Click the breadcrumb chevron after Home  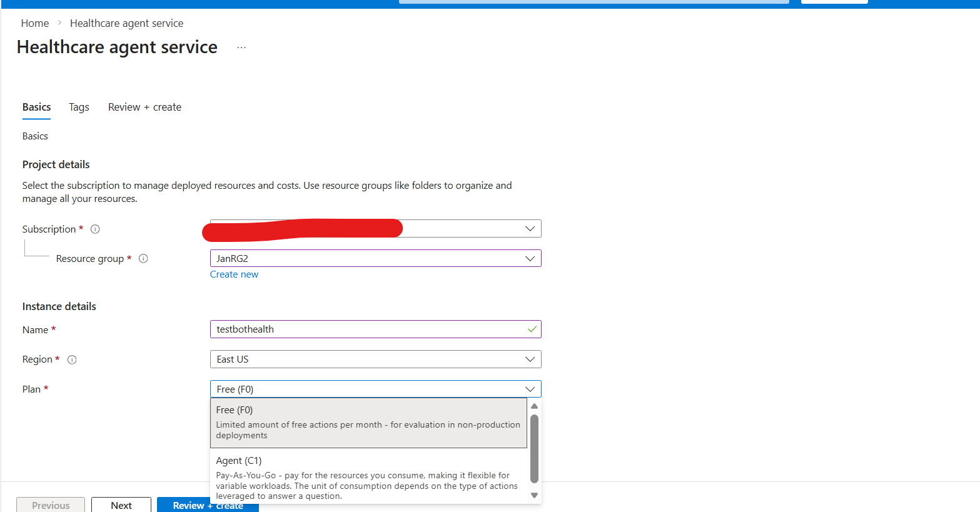(59, 23)
